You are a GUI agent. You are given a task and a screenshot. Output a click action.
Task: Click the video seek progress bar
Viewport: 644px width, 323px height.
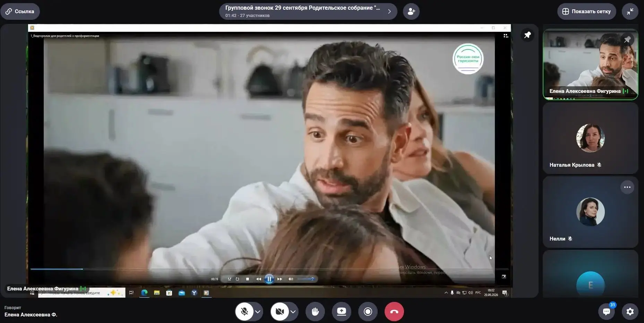click(x=269, y=269)
